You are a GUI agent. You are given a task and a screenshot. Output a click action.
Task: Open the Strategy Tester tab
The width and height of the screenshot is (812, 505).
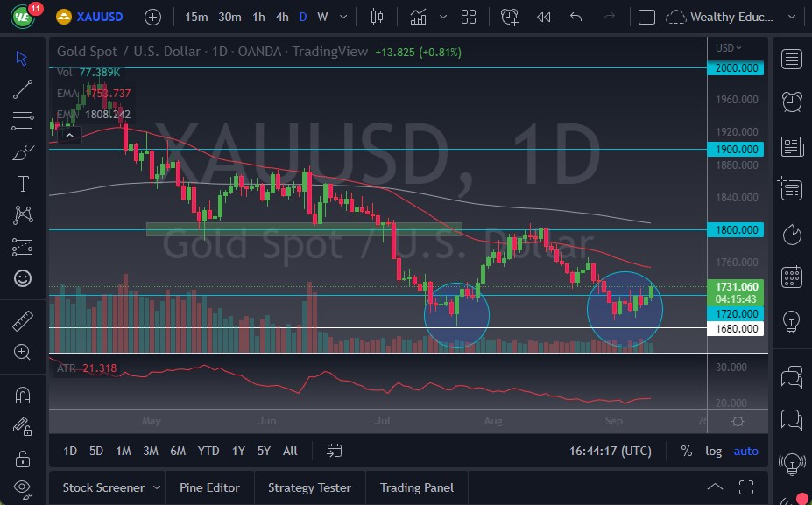click(x=309, y=487)
